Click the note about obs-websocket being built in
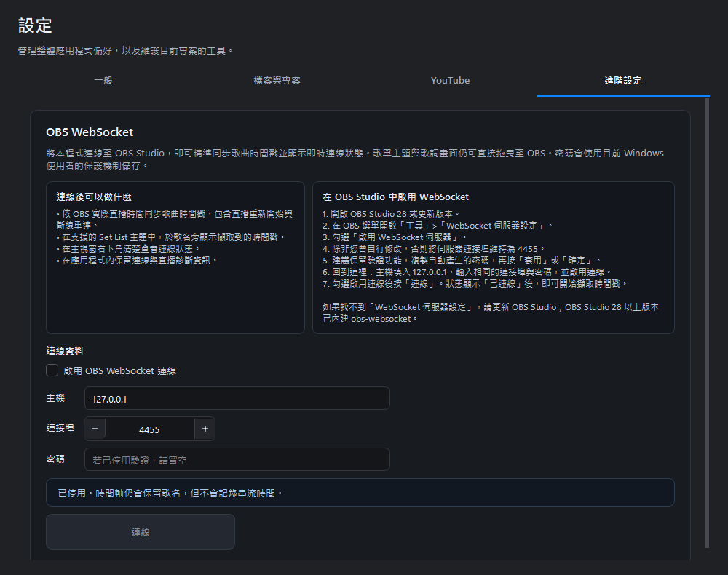Viewport: 728px width, 575px height. click(490, 313)
